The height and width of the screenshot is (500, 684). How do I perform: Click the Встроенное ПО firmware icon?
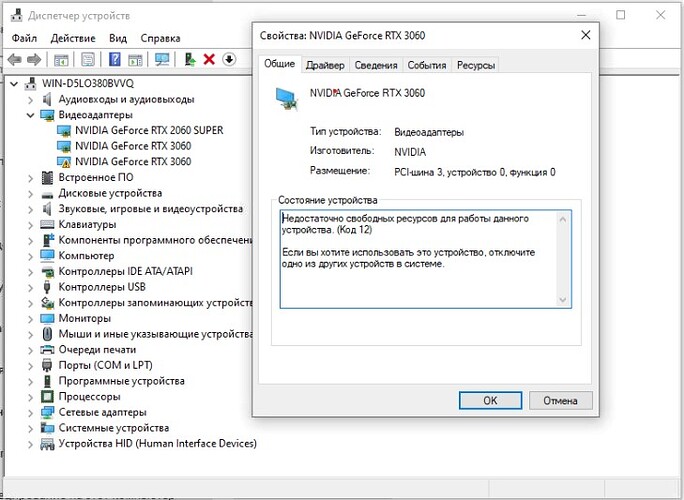click(x=47, y=178)
